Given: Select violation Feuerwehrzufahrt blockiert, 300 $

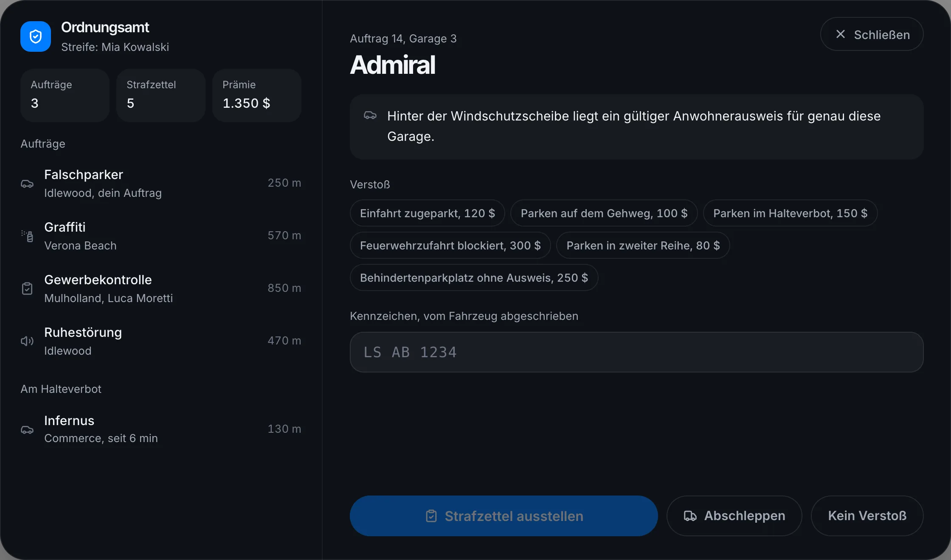Looking at the screenshot, I should 450,245.
